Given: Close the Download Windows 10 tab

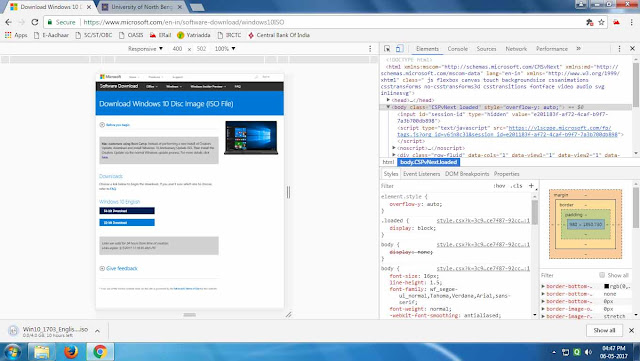Looking at the screenshot, I should point(89,7).
